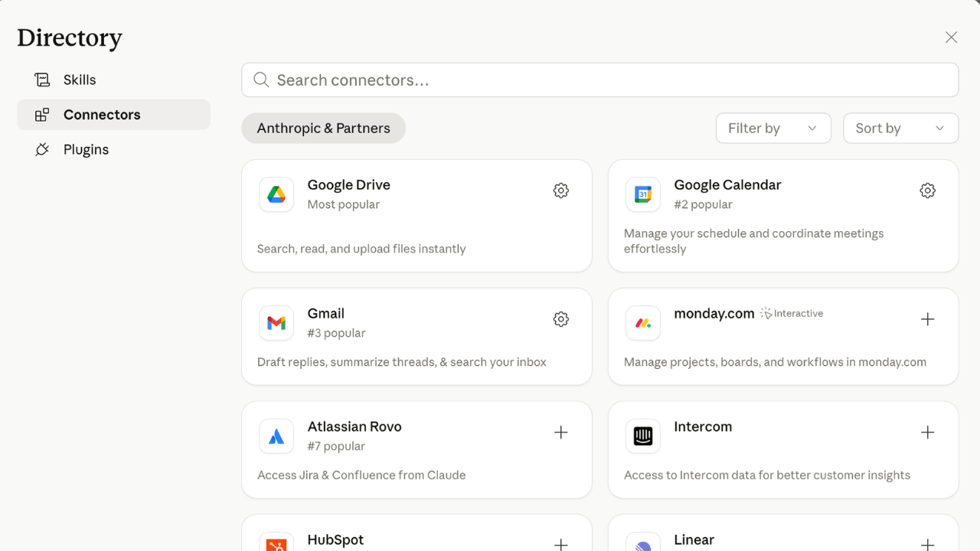This screenshot has width=980, height=551.
Task: Add the monday.com connector with plus
Action: tap(928, 319)
